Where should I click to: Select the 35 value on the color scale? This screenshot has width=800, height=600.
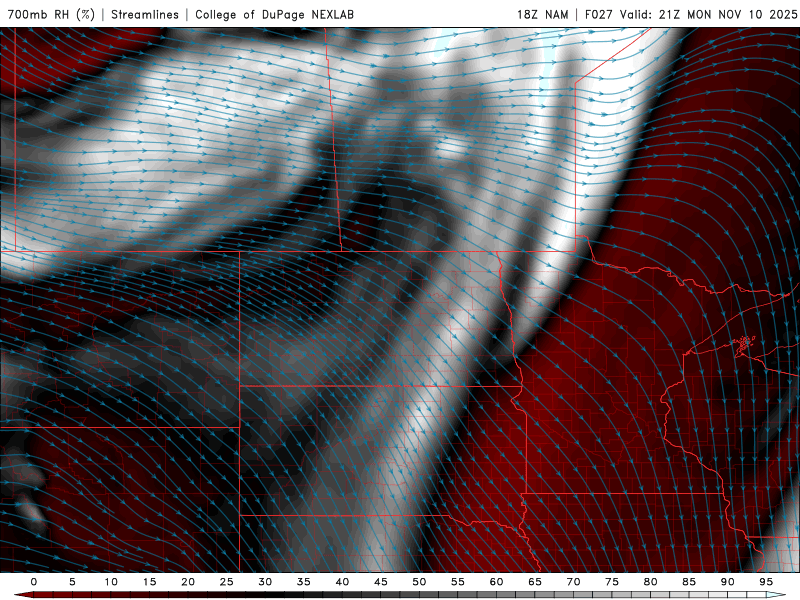tap(304, 582)
